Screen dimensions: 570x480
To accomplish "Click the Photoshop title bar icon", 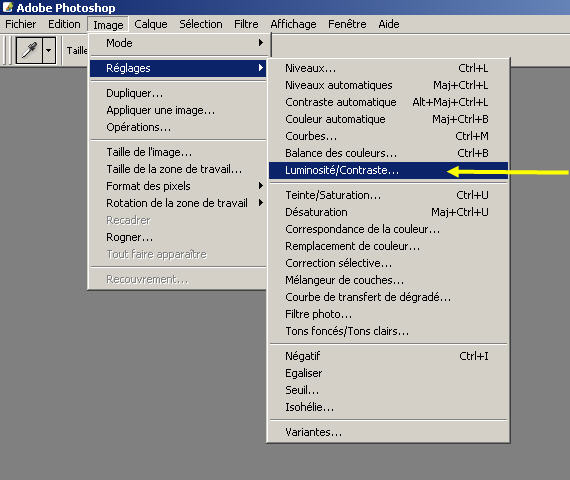I will pos(8,7).
